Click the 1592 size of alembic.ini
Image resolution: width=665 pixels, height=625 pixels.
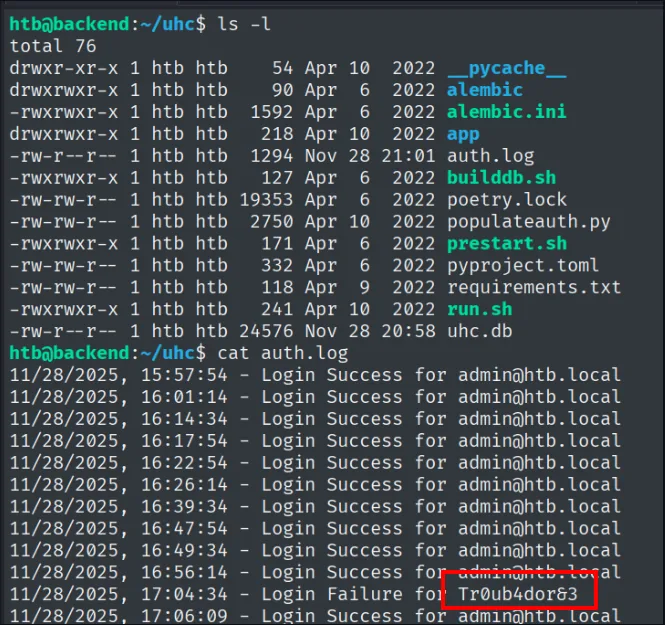pos(271,112)
